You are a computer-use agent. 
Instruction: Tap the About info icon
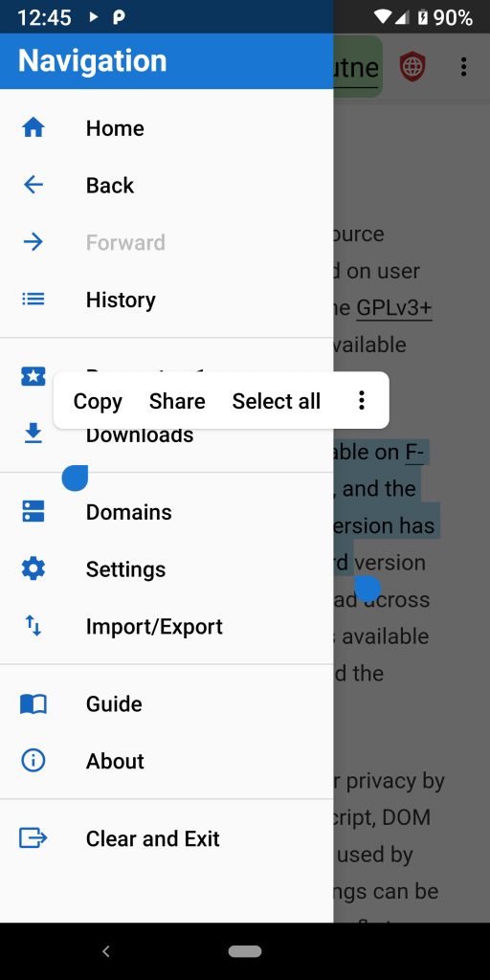coord(33,761)
